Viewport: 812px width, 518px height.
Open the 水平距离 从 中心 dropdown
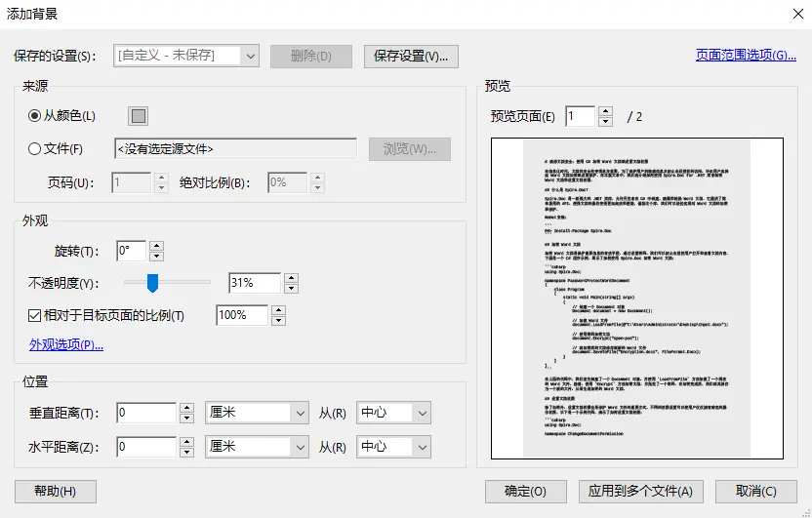[393, 447]
